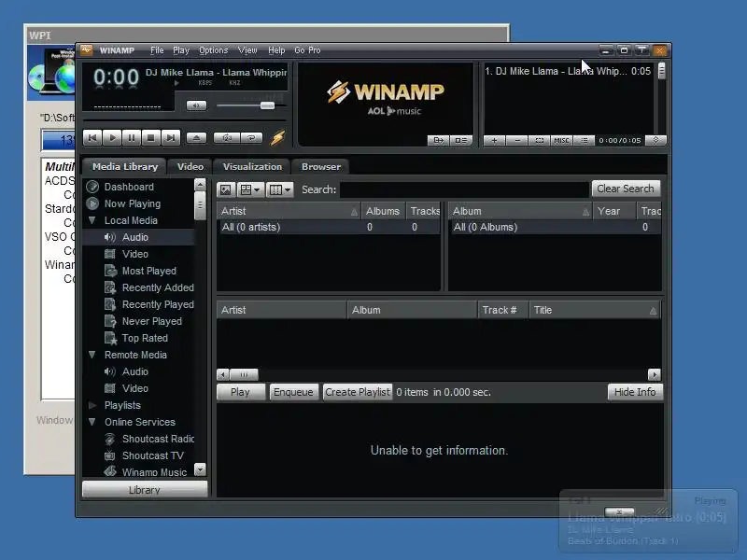The height and width of the screenshot is (560, 747).
Task: Click the Hide Info button
Action: pyautogui.click(x=635, y=392)
